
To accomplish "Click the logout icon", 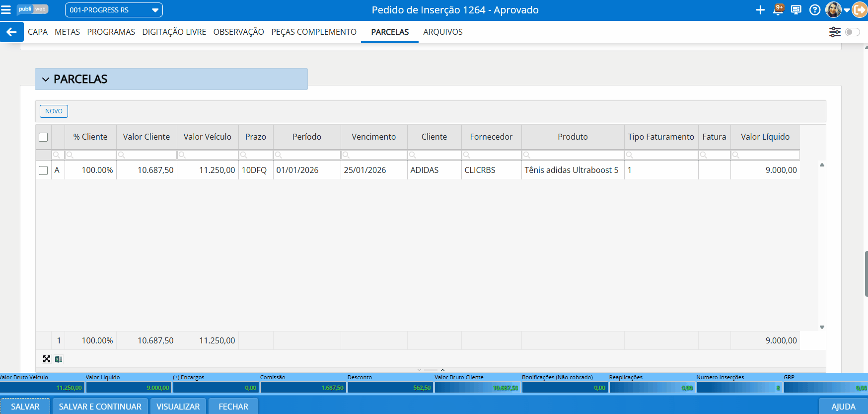I will click(x=860, y=10).
